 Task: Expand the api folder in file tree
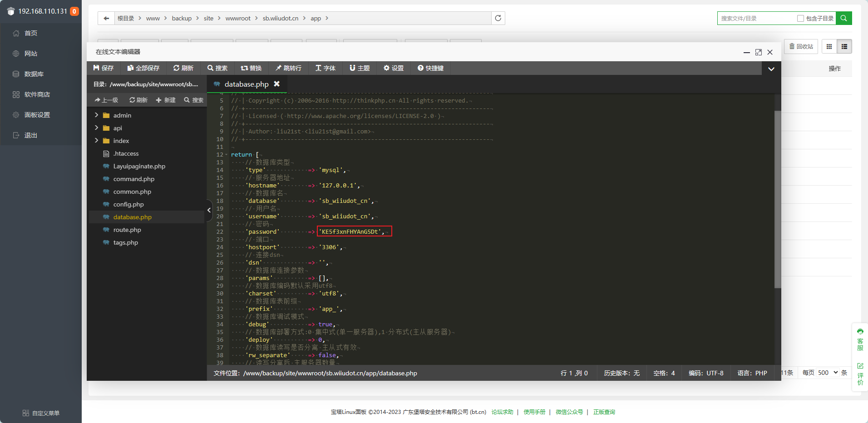pyautogui.click(x=96, y=128)
